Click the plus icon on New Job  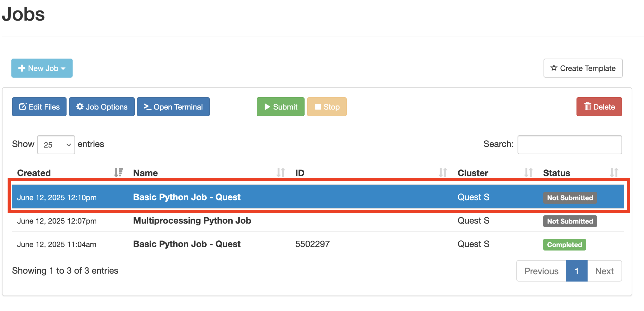[x=22, y=68]
